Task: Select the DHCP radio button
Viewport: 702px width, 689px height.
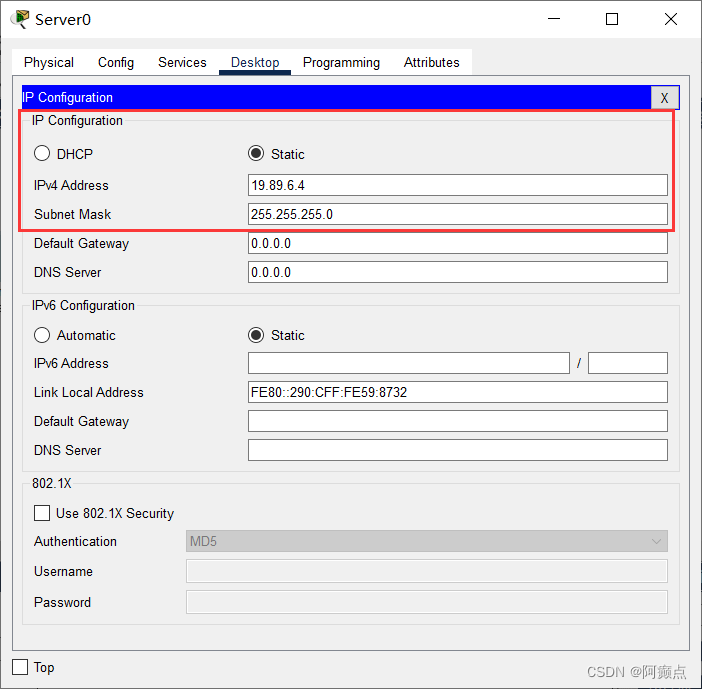Action: [x=42, y=154]
